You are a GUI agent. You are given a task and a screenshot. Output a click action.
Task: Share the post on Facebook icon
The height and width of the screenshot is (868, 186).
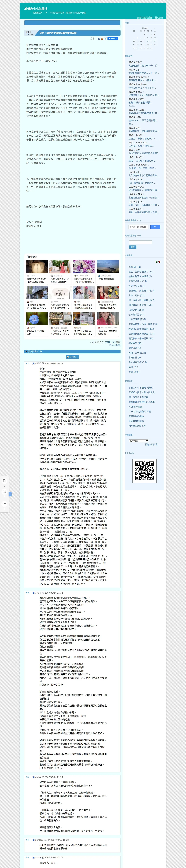click(x=99, y=38)
